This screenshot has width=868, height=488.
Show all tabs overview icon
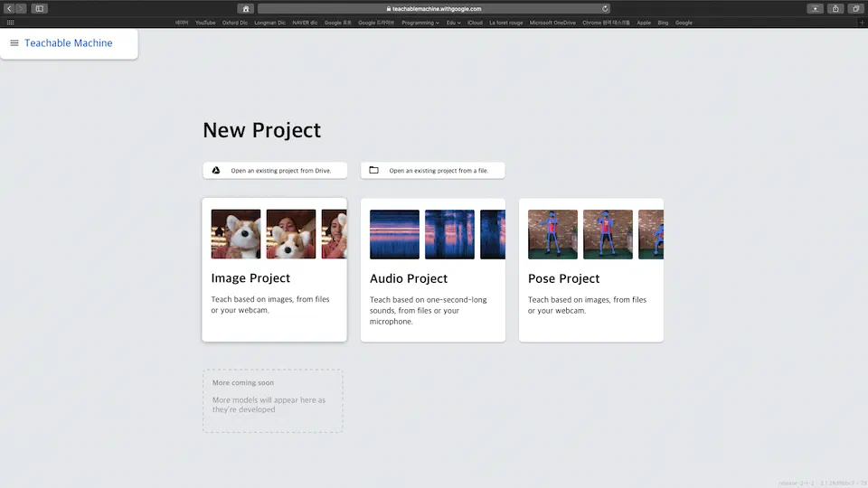click(x=855, y=8)
